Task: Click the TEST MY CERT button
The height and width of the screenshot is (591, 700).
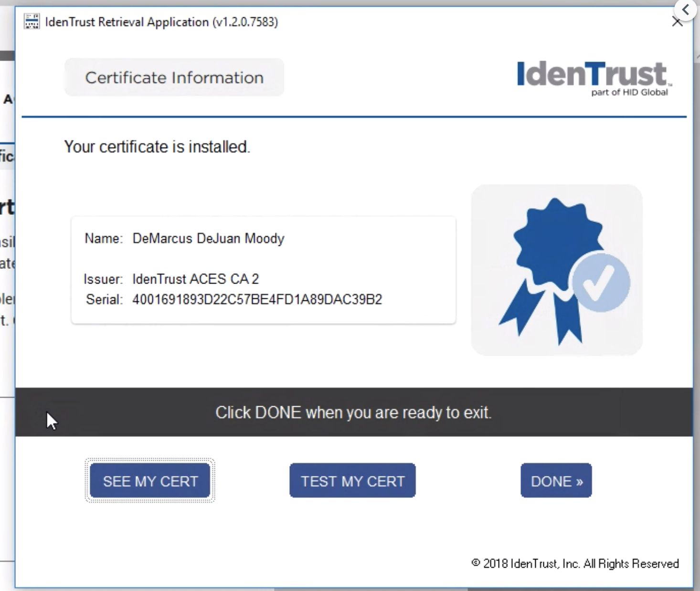Action: [x=352, y=481]
